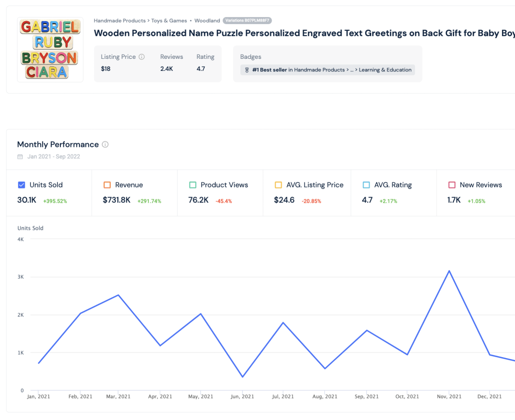Click the +395.52% units sold change
515x420 pixels.
tap(55, 201)
